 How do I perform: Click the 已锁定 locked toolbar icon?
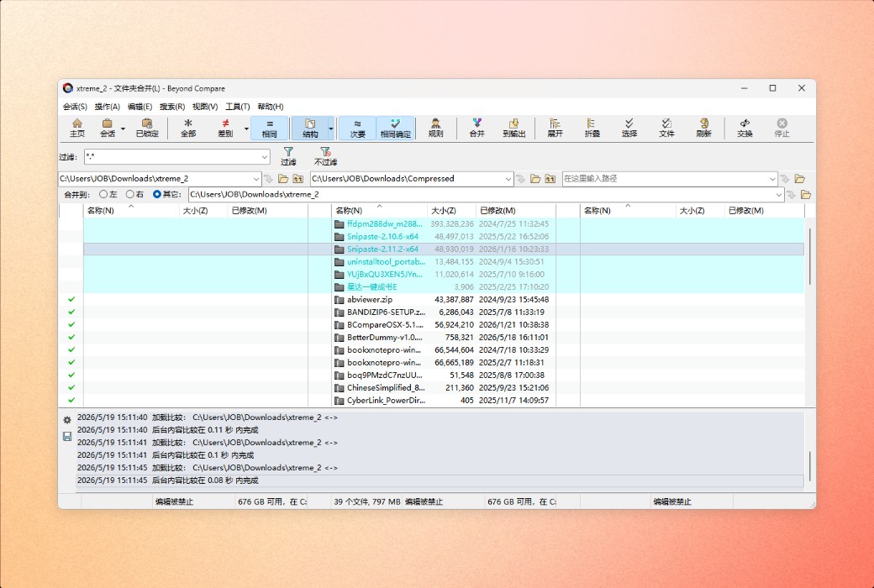(147, 128)
